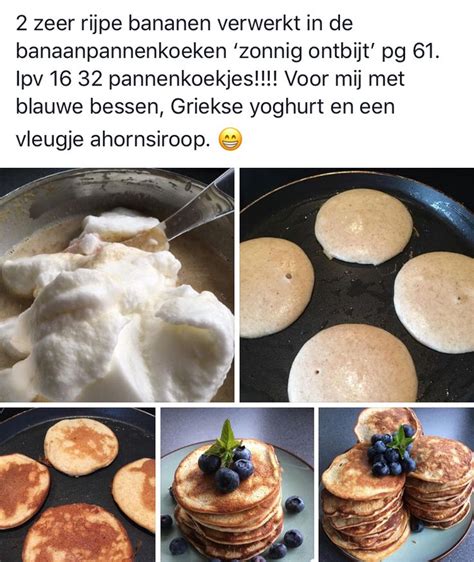Open the photo of uncooked pancakes in pan
Viewport: 474px width, 562px height.
coord(357,285)
